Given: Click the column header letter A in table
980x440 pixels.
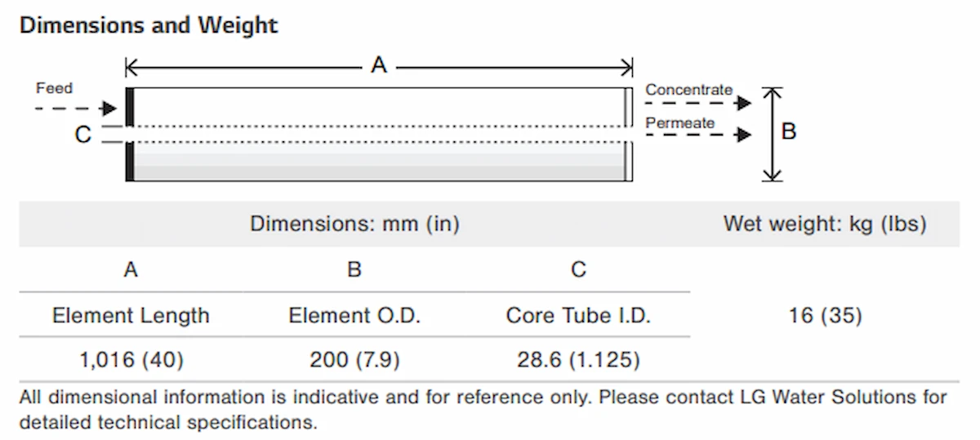Looking at the screenshot, I should point(131,269).
